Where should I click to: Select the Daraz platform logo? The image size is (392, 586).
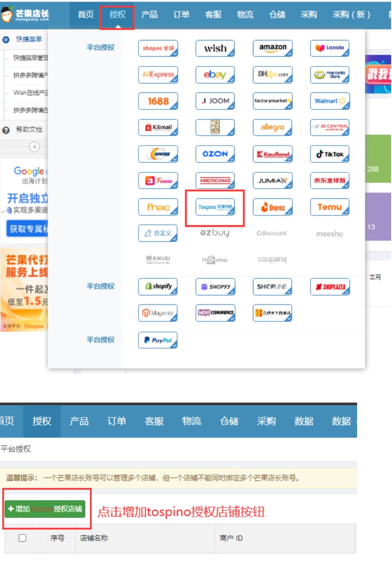(273, 207)
